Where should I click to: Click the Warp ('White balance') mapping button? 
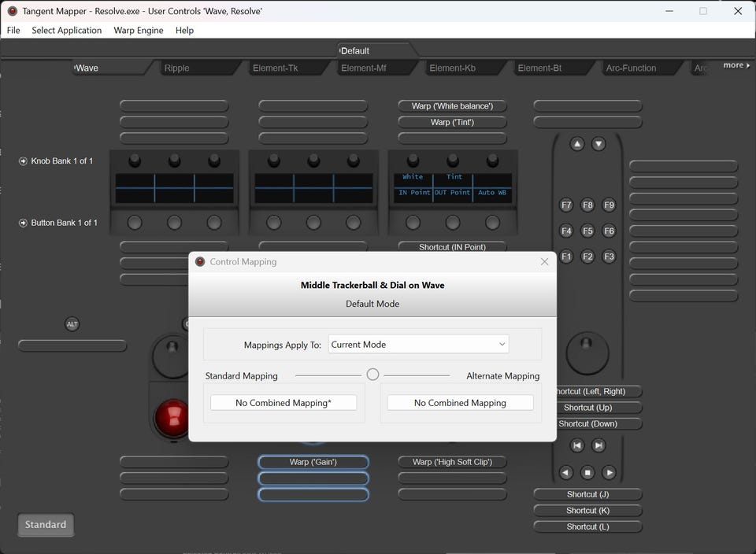point(452,106)
